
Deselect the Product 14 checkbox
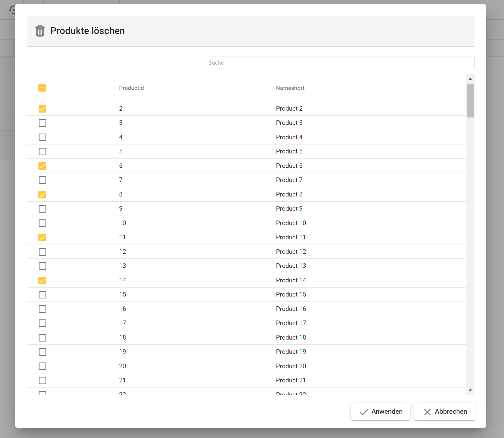tap(42, 280)
